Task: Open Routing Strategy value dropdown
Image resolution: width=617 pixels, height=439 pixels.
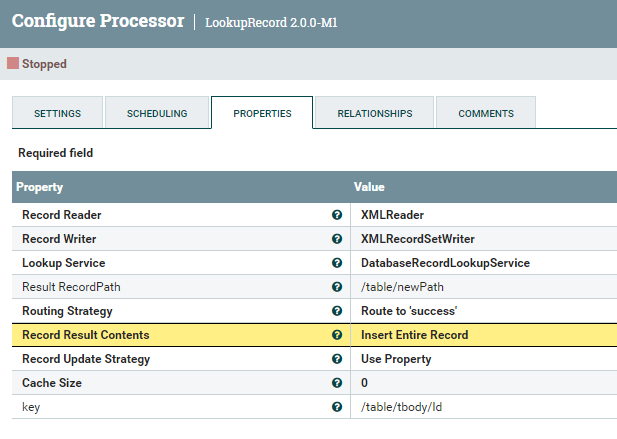Action: [x=409, y=311]
